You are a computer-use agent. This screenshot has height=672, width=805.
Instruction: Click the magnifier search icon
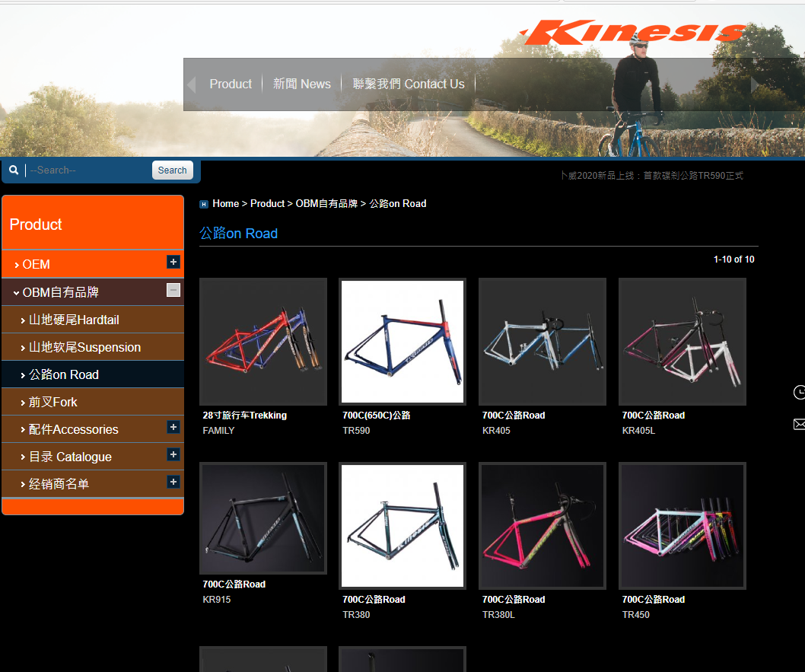point(14,170)
